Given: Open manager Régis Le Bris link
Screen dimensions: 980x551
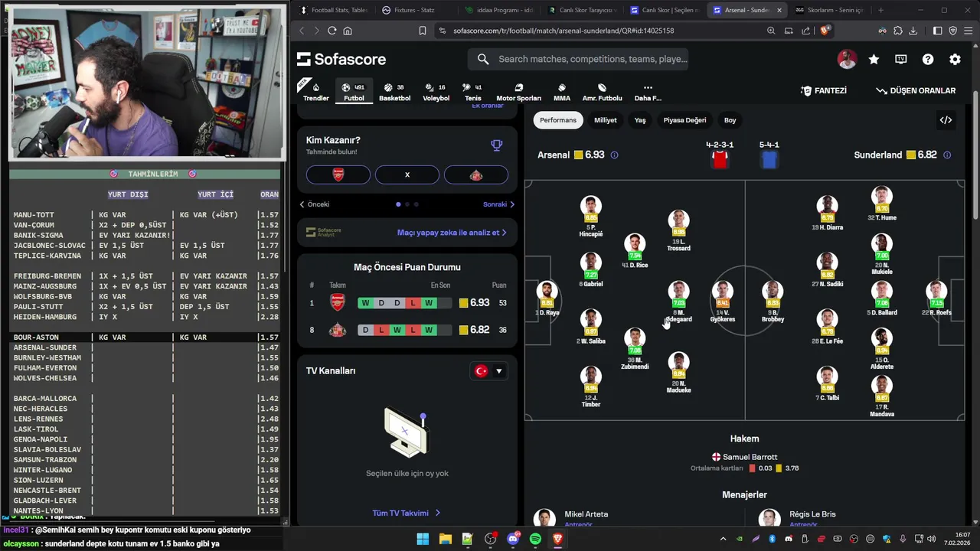Looking at the screenshot, I should click(812, 514).
